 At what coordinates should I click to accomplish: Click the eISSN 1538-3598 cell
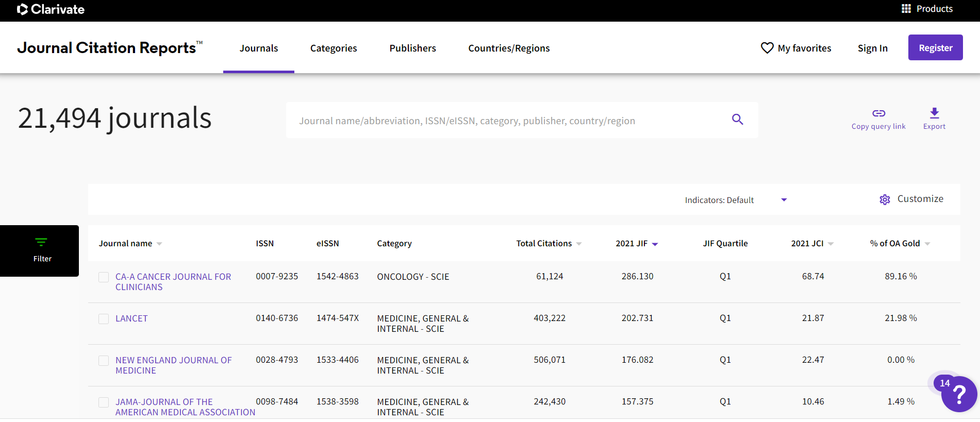pyautogui.click(x=338, y=401)
